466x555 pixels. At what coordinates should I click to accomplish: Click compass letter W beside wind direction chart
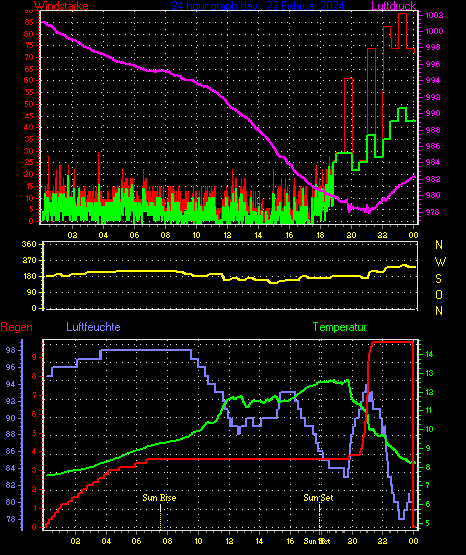440,262
